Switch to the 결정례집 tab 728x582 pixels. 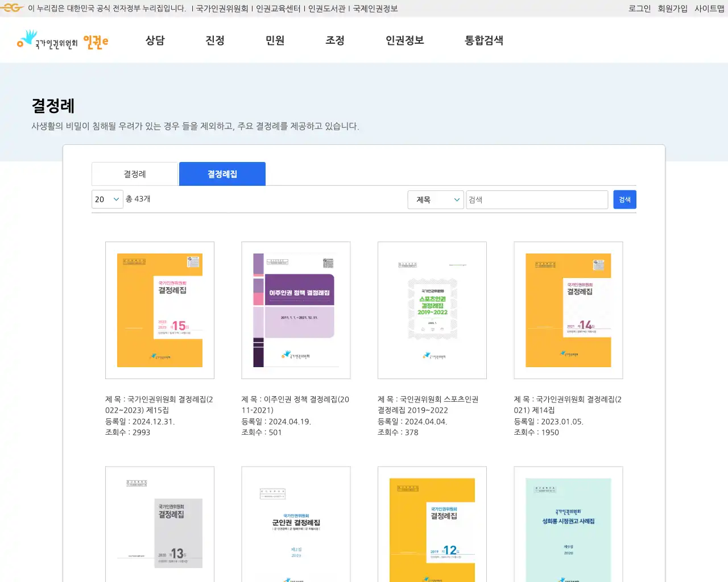click(x=222, y=174)
